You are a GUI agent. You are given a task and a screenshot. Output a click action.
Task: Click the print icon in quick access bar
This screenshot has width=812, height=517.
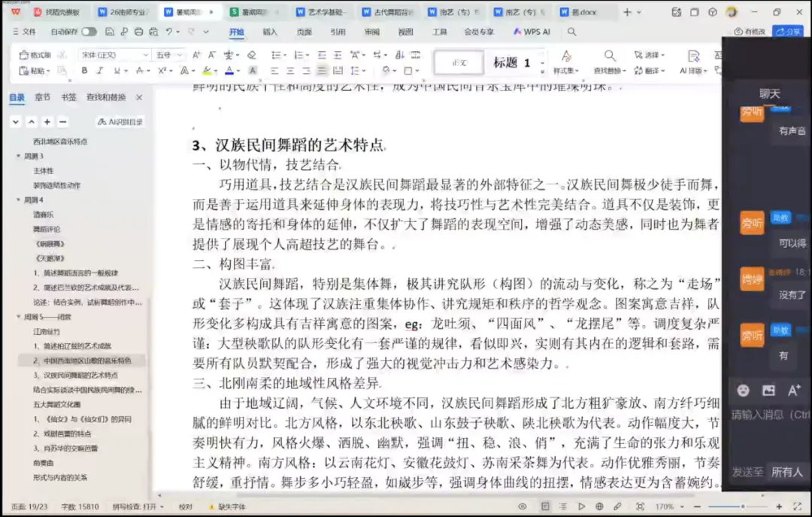(x=139, y=32)
